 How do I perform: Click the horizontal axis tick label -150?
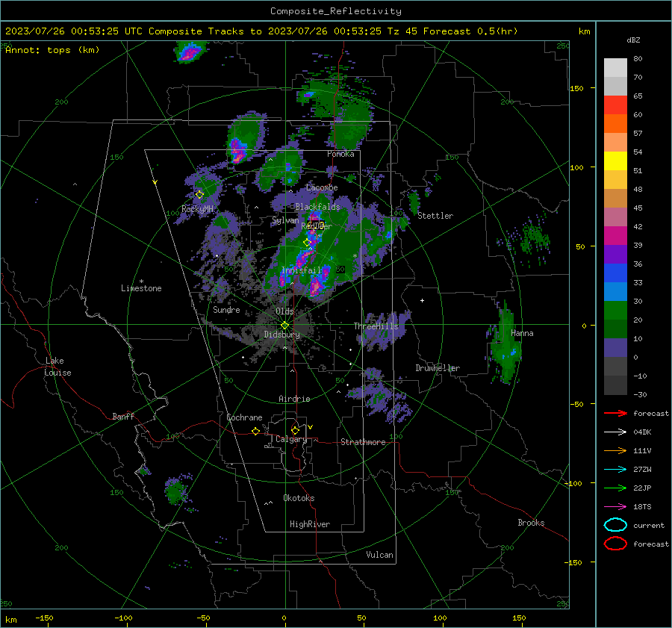pyautogui.click(x=44, y=618)
